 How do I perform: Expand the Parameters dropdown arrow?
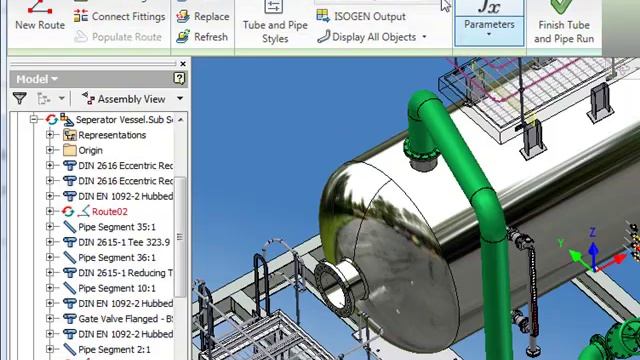pos(489,34)
